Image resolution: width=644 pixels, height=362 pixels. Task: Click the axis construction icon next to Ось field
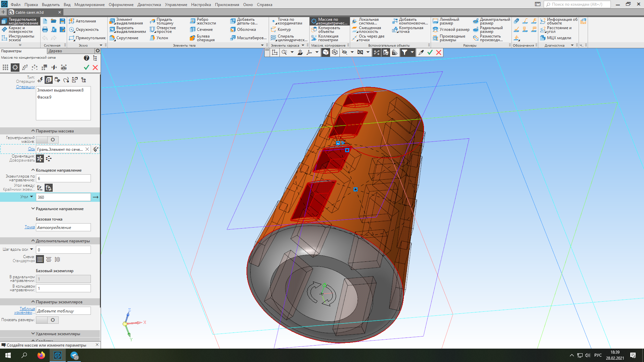pos(96,149)
